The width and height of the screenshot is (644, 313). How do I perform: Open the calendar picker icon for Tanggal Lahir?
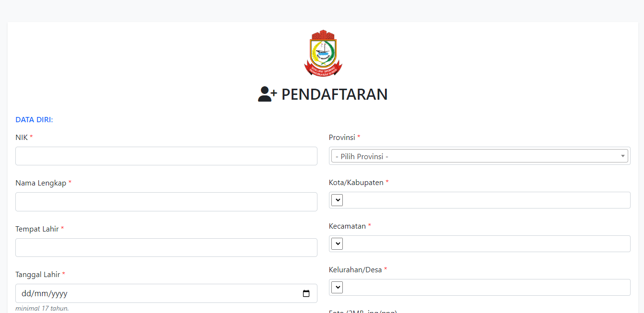click(306, 294)
